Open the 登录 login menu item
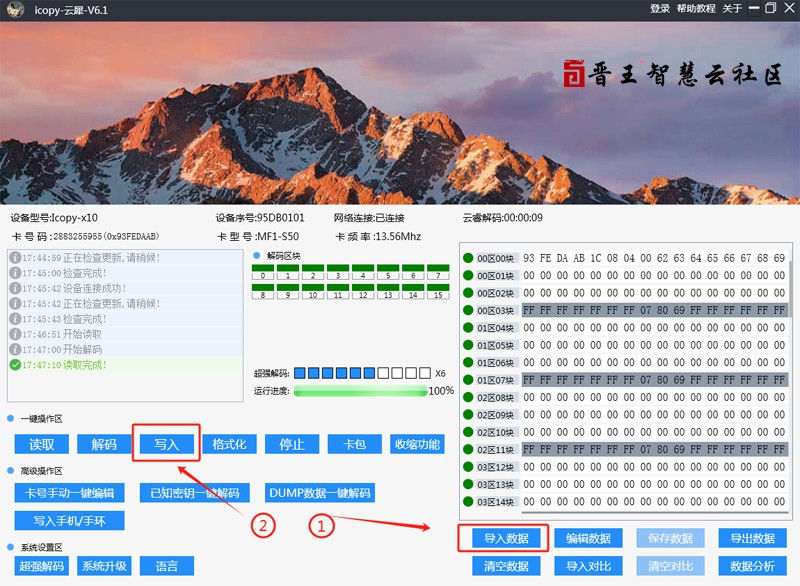Viewport: 800px width, 586px height. [660, 9]
